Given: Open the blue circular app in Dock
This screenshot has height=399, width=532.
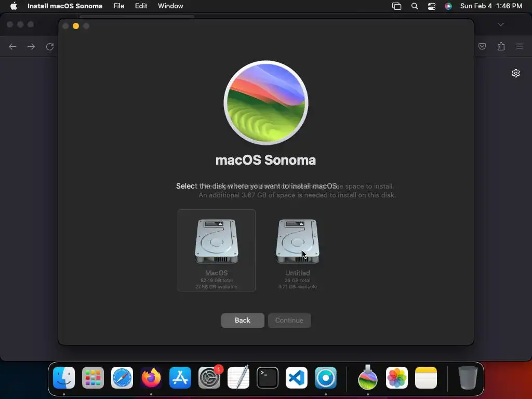Looking at the screenshot, I should [326, 378].
